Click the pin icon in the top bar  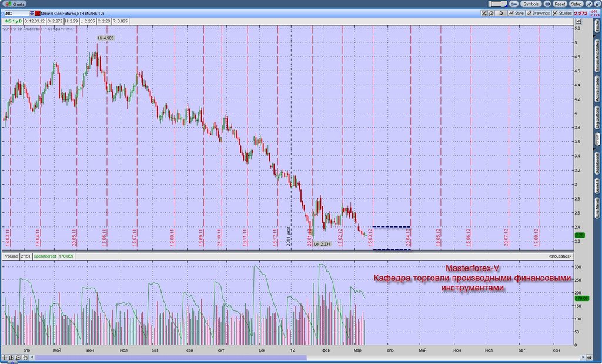pyautogui.click(x=588, y=4)
